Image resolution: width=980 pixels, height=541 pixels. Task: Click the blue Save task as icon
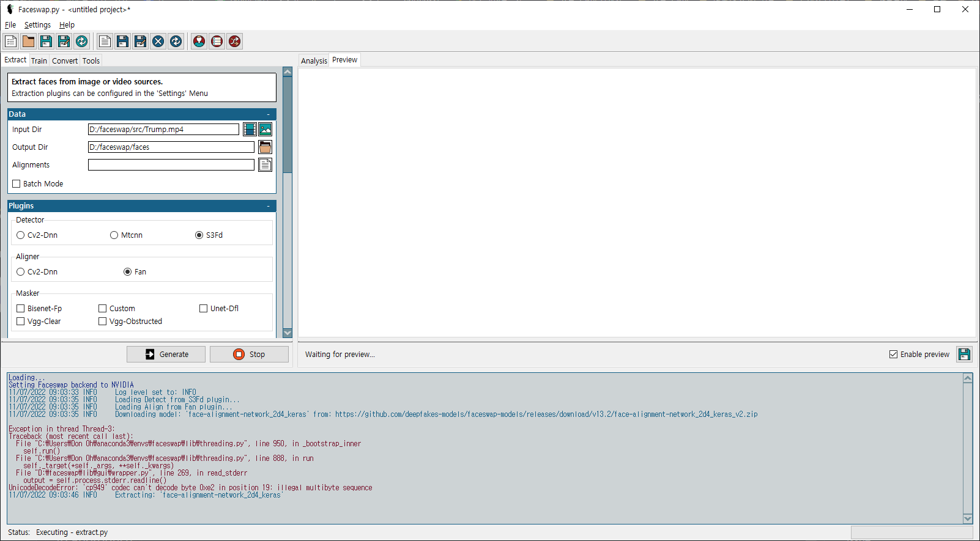coord(141,41)
